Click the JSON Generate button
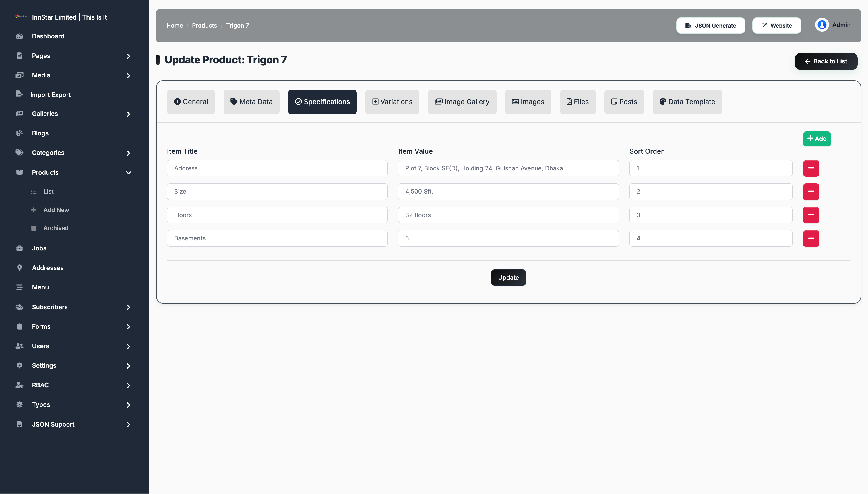This screenshot has height=494, width=868. pos(710,26)
